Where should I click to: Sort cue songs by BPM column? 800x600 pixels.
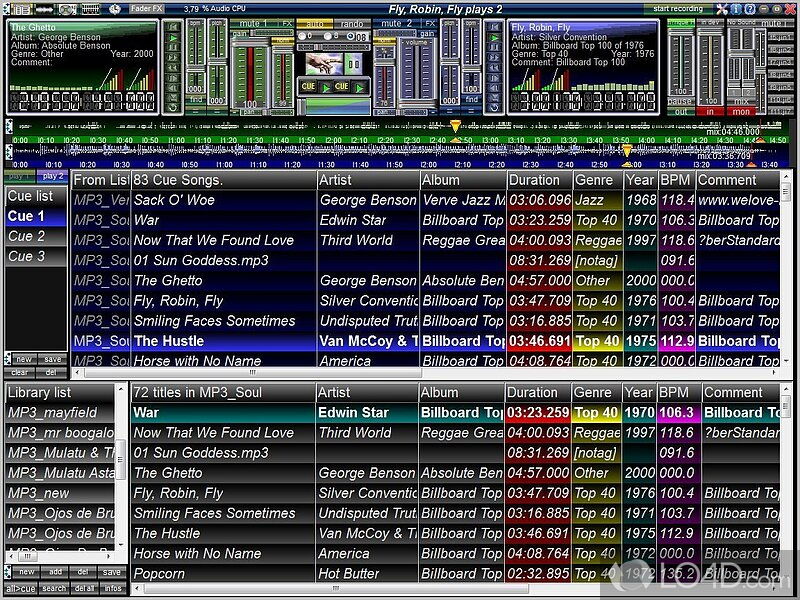pos(676,180)
